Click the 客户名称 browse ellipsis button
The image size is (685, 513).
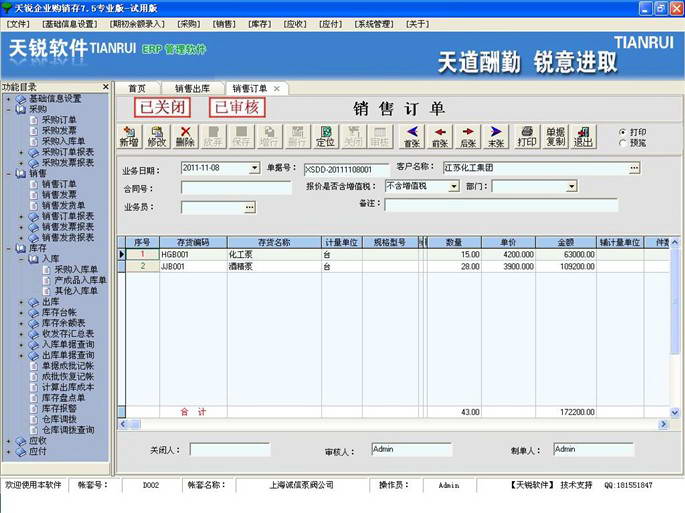click(x=634, y=168)
